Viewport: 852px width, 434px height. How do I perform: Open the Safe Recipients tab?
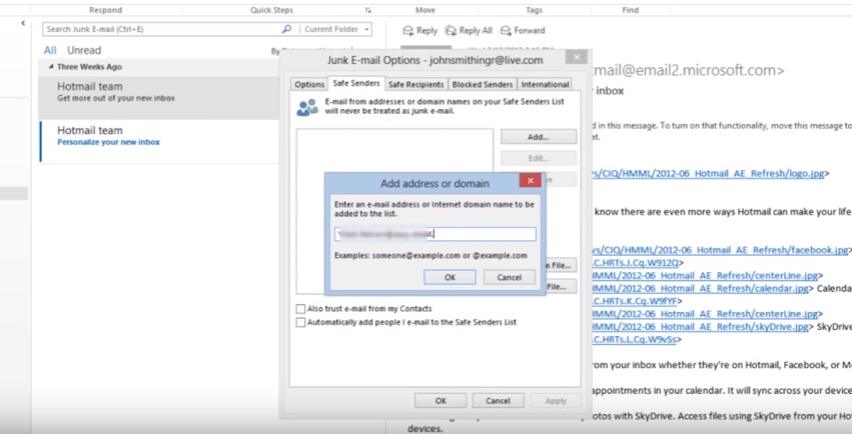(415, 85)
